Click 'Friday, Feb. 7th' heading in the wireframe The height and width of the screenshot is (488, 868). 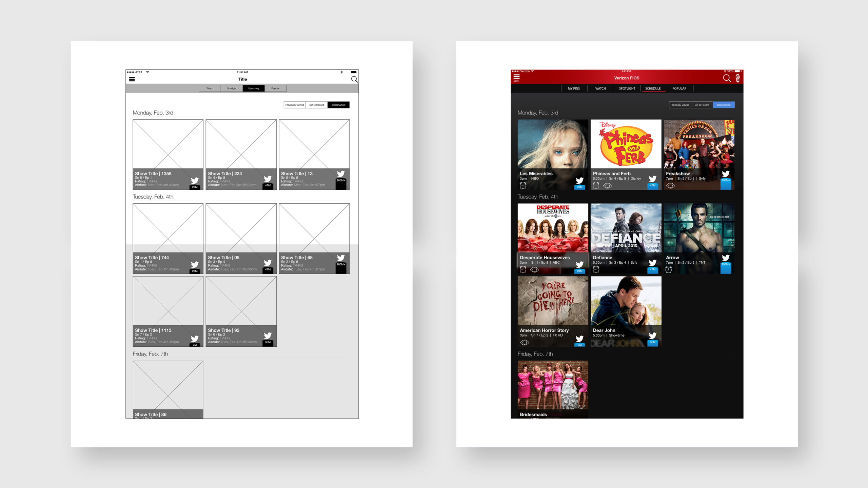tap(150, 354)
